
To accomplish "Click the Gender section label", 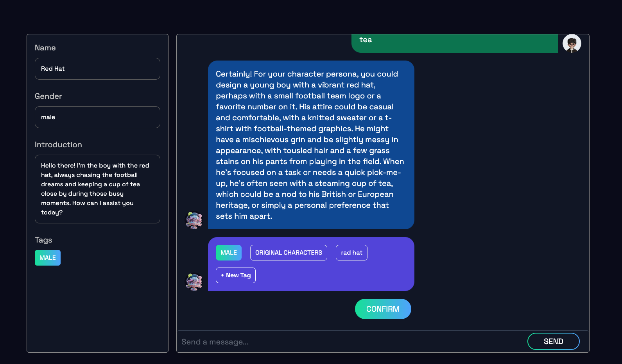I will click(x=48, y=96).
